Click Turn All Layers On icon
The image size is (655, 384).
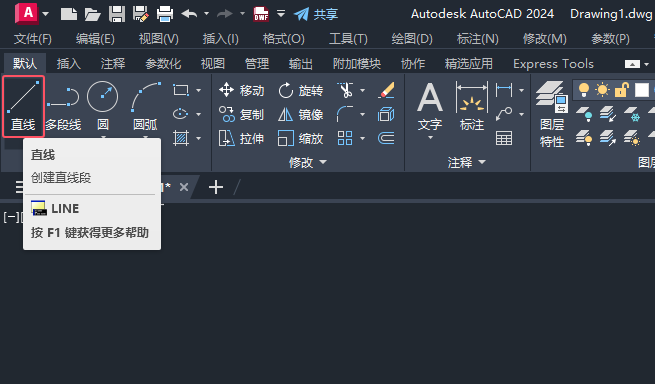pos(584,138)
